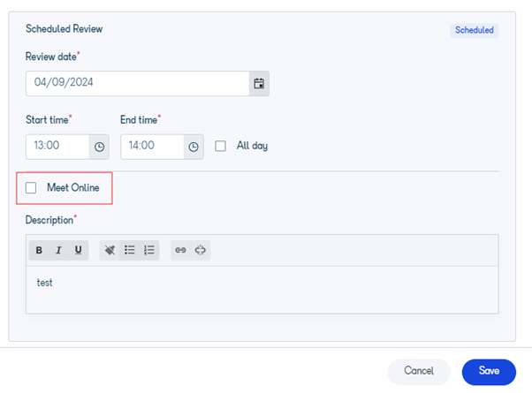Toggle bold formatting in Description
The width and height of the screenshot is (532, 393).
(39, 250)
